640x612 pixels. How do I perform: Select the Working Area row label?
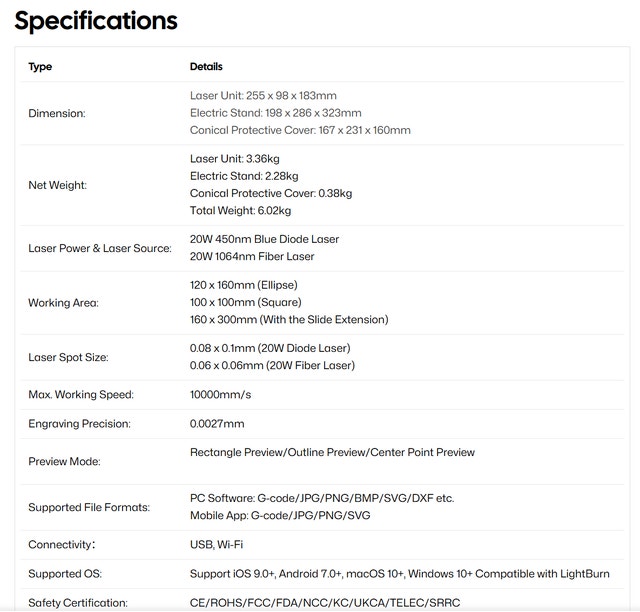[x=63, y=303]
